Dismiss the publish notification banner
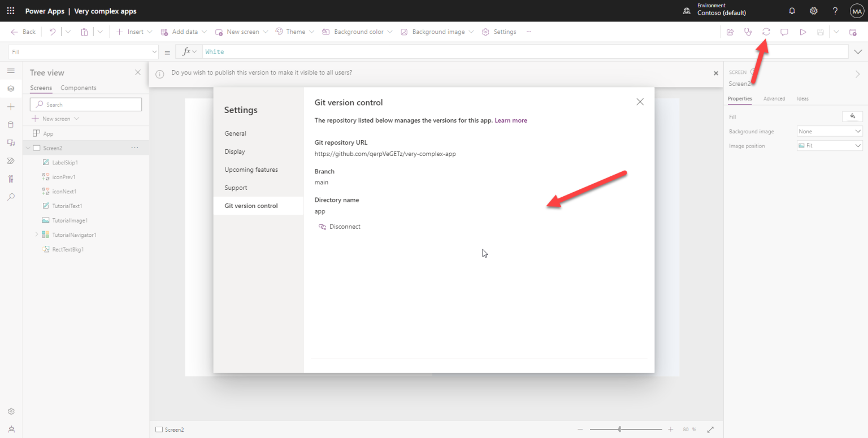Viewport: 868px width, 438px height. tap(716, 73)
